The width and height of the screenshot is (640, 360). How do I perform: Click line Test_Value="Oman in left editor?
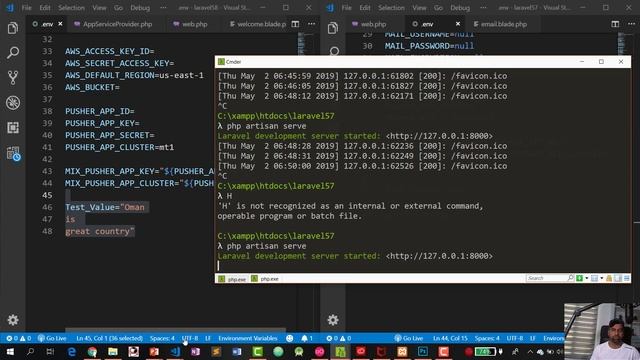pos(104,207)
